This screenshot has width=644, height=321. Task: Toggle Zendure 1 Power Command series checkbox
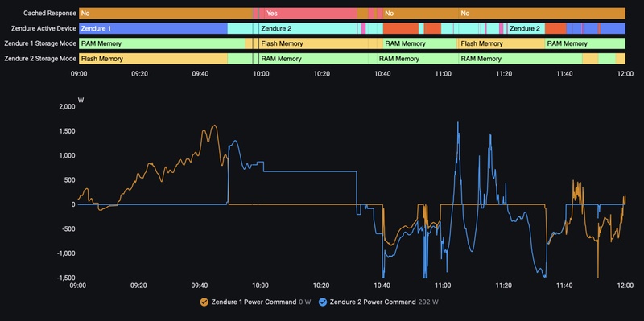click(204, 302)
